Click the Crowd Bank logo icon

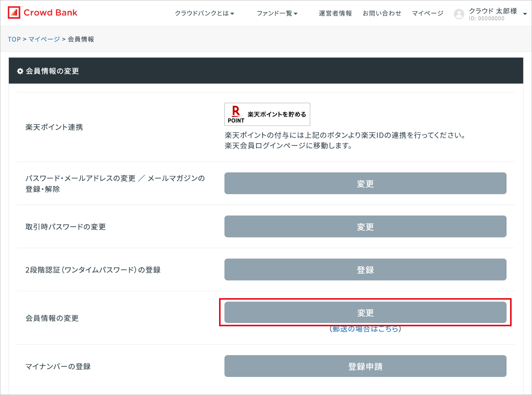(x=14, y=13)
